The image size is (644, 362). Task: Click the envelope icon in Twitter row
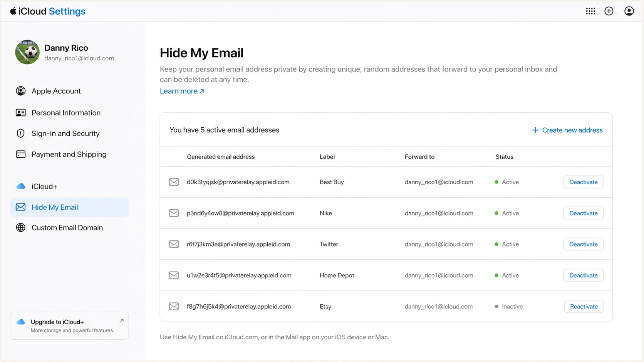[174, 244]
